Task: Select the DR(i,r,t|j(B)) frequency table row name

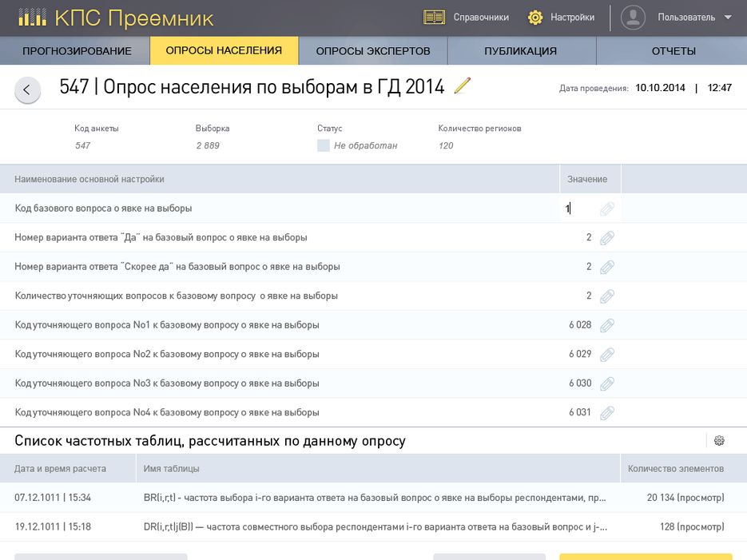Action: pyautogui.click(x=375, y=526)
